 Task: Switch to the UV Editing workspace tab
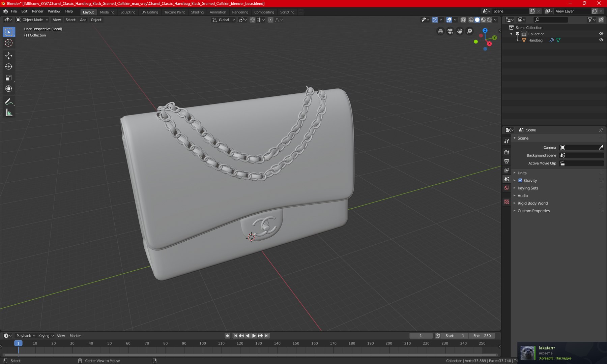150,12
